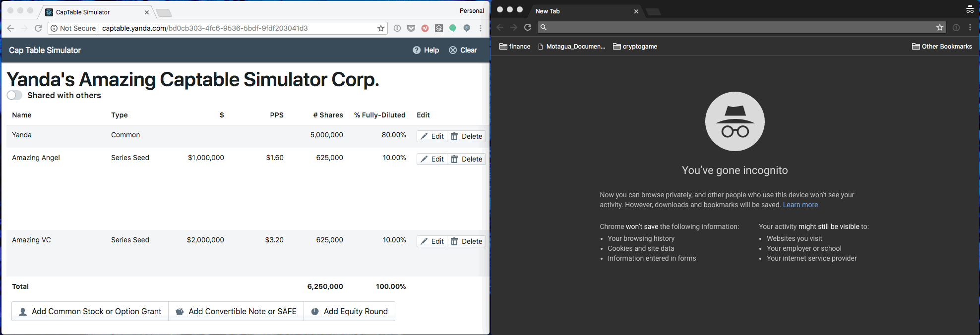Edit the Amazing Angel row
Viewport: 980px width, 335px height.
click(432, 159)
